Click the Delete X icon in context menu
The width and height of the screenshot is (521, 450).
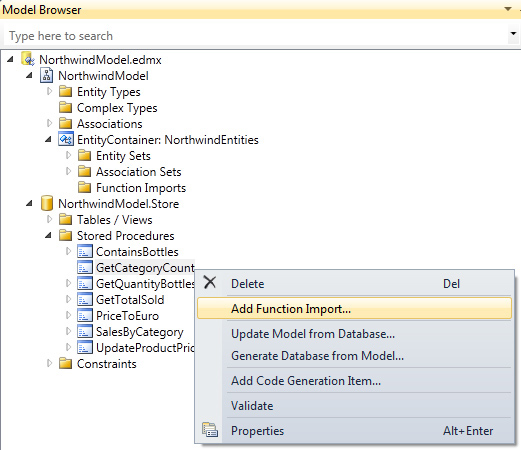click(x=210, y=283)
